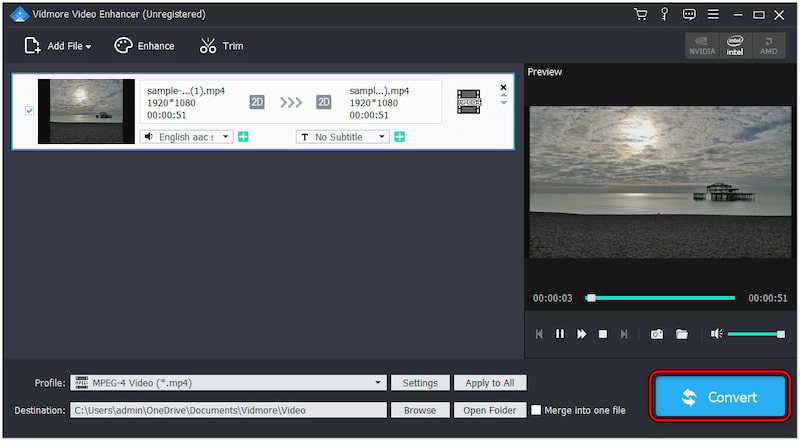Click the snapshot camera icon
The width and height of the screenshot is (800, 441).
[657, 334]
